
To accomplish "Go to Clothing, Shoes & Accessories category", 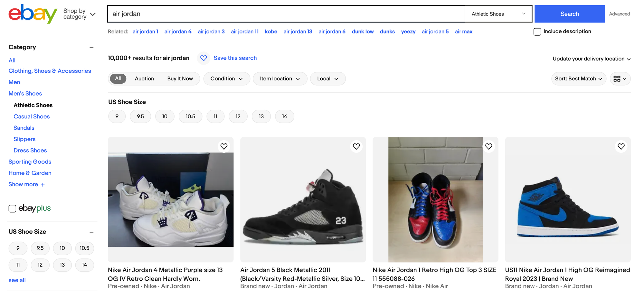I will tap(50, 71).
